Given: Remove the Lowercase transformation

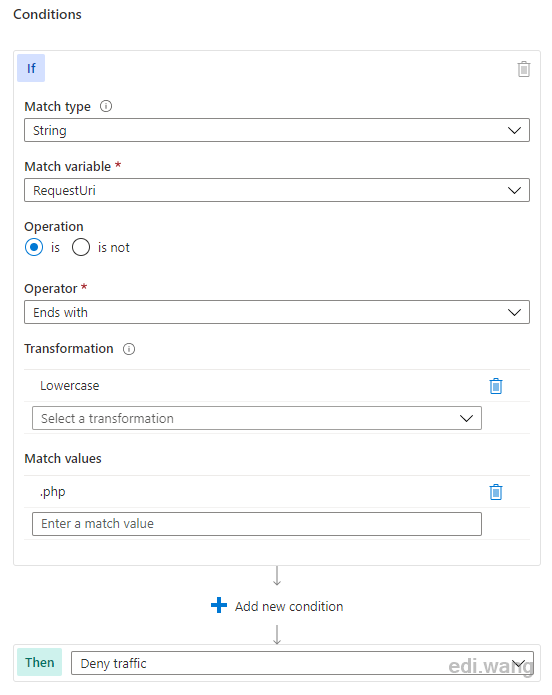Looking at the screenshot, I should [496, 386].
